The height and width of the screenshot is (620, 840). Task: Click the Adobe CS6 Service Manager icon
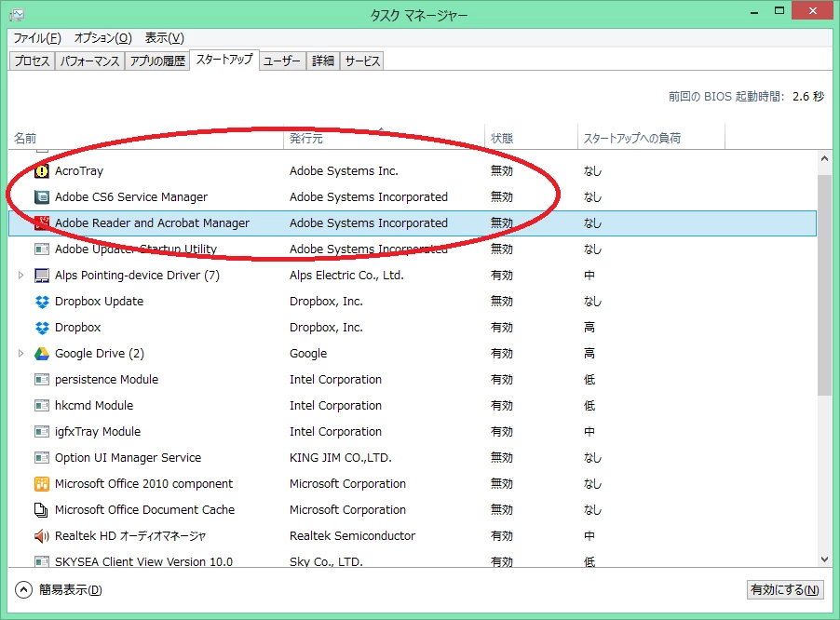tap(42, 197)
